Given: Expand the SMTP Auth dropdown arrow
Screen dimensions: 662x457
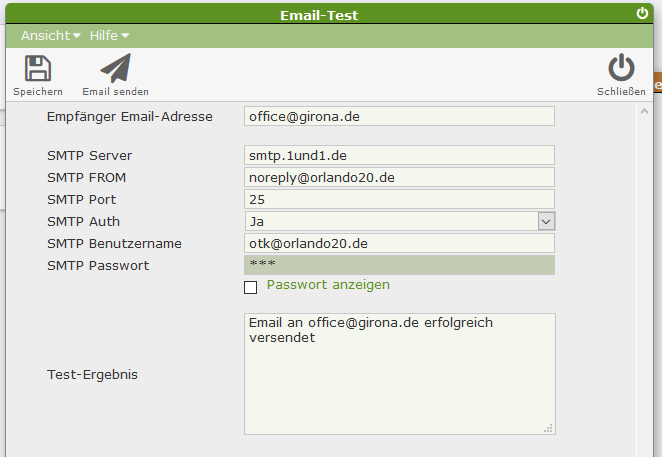Looking at the screenshot, I should (x=546, y=221).
